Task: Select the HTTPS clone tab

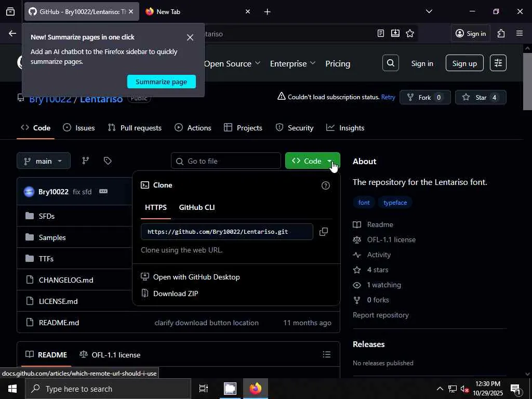Action: pos(156,207)
